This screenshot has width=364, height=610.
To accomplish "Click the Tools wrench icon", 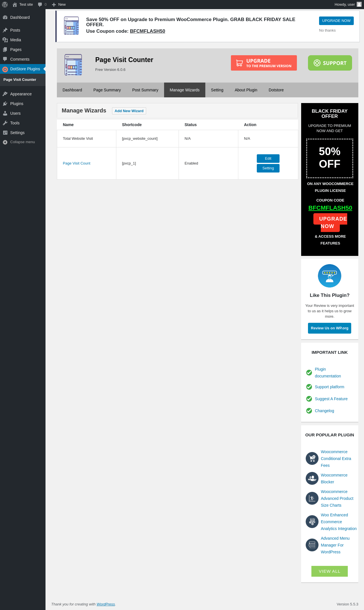I will click(5, 123).
